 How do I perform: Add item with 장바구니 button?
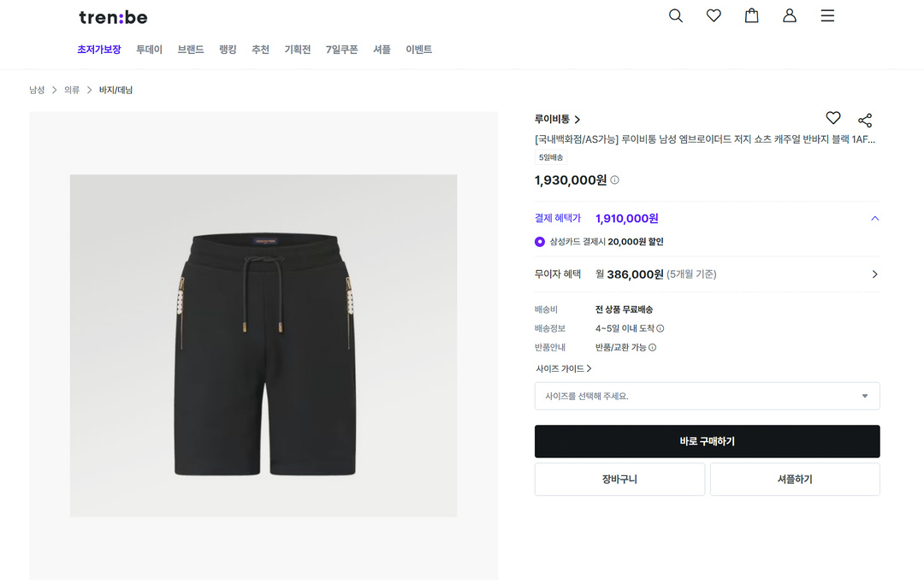coord(619,480)
